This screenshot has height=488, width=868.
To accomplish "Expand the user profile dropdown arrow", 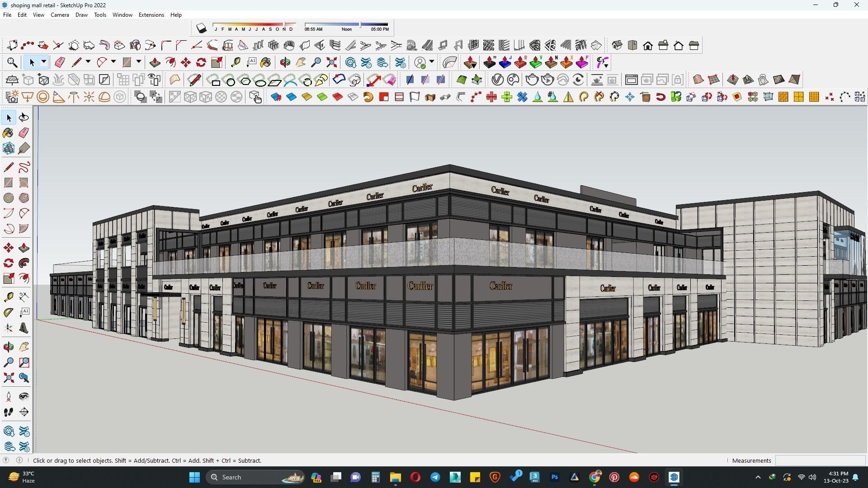I will point(432,62).
